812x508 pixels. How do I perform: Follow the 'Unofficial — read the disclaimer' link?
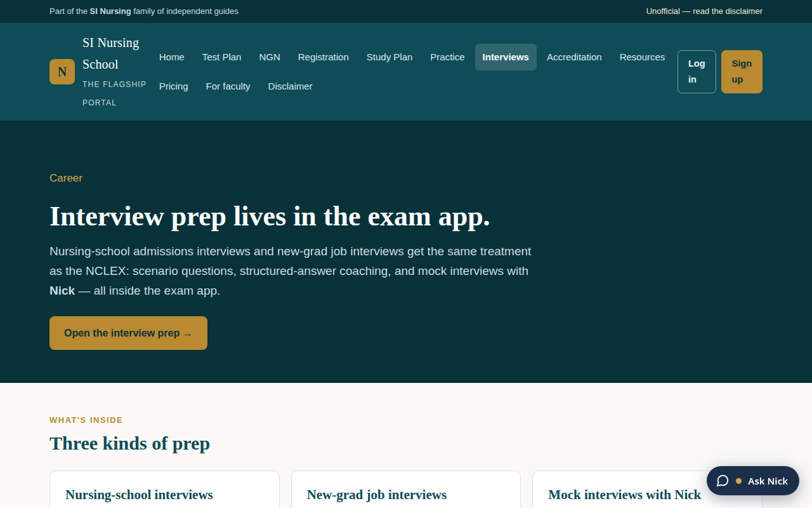[704, 11]
